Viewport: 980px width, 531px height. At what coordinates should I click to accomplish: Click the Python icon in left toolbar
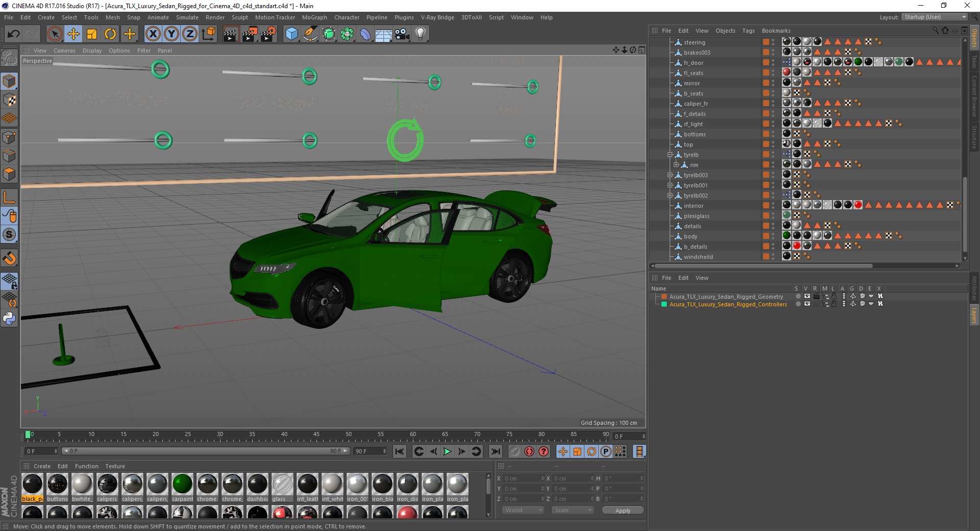[9, 319]
